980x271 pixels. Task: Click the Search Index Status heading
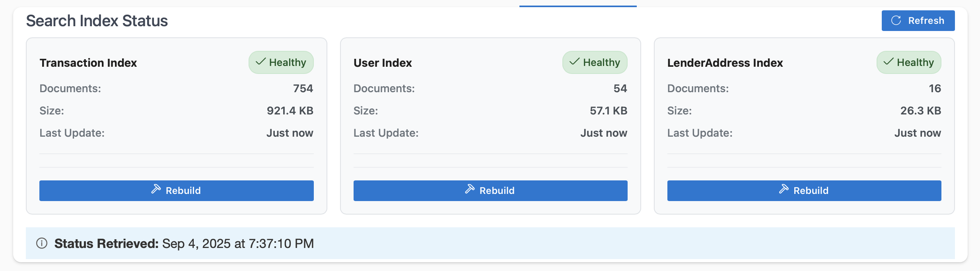[97, 21]
